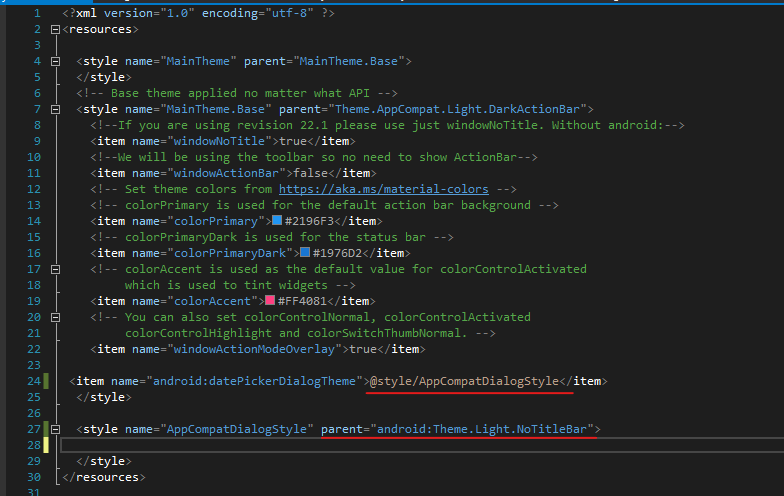Collapse the comment block on line 20
The width and height of the screenshot is (784, 496).
[56, 318]
